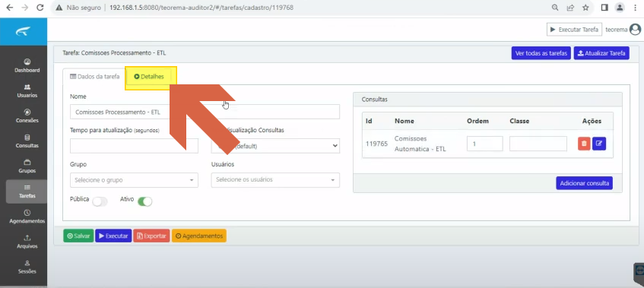Click the green Salvar button
Screen dimensions: 644x288
coord(78,236)
